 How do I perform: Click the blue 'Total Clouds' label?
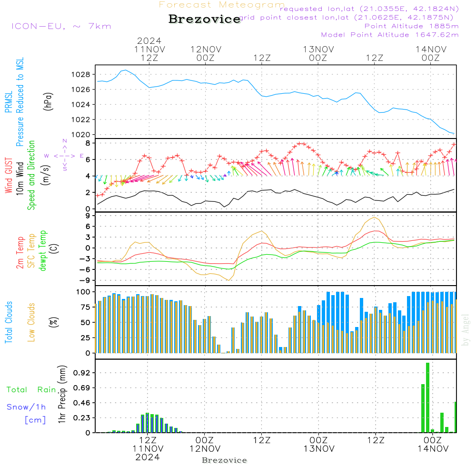(x=9, y=322)
